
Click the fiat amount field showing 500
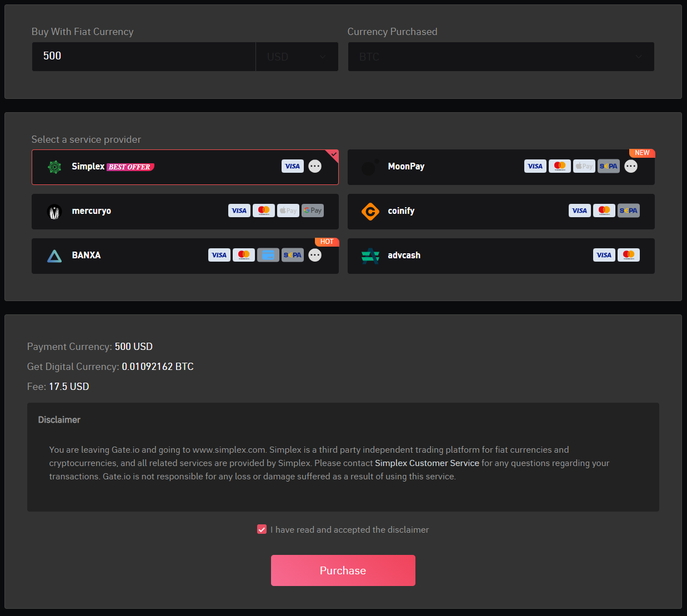pos(143,57)
